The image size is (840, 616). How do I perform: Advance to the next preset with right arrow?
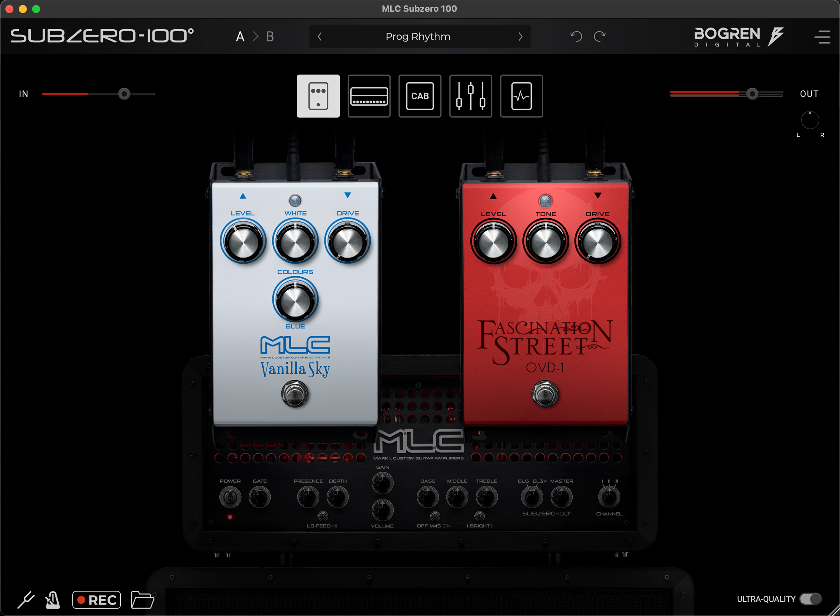520,36
